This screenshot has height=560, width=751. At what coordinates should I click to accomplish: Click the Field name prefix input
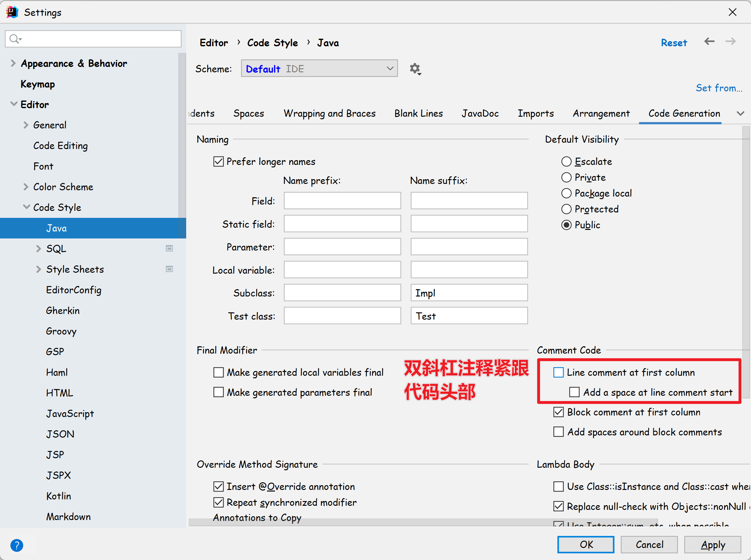[x=342, y=201]
